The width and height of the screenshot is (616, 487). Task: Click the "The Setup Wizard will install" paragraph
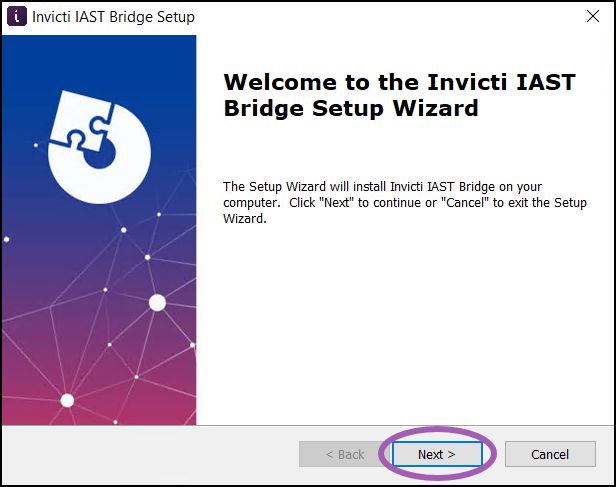tap(405, 202)
